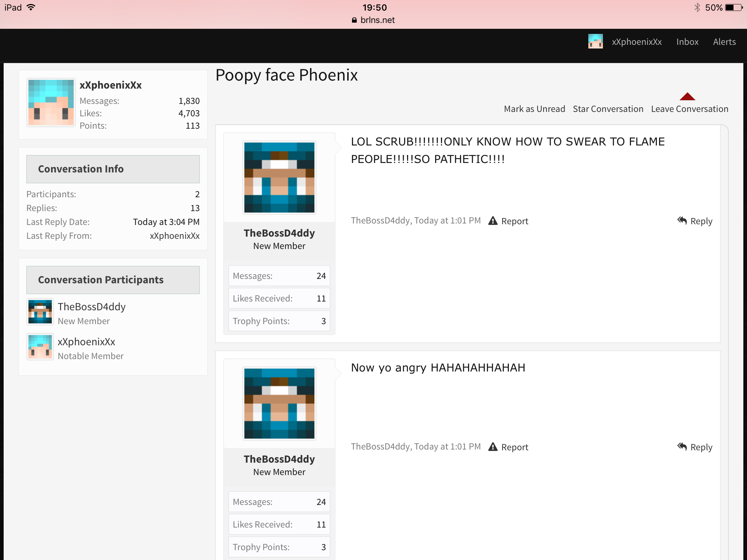
Task: Open xXphoenixXx in participants list
Action: tap(86, 342)
